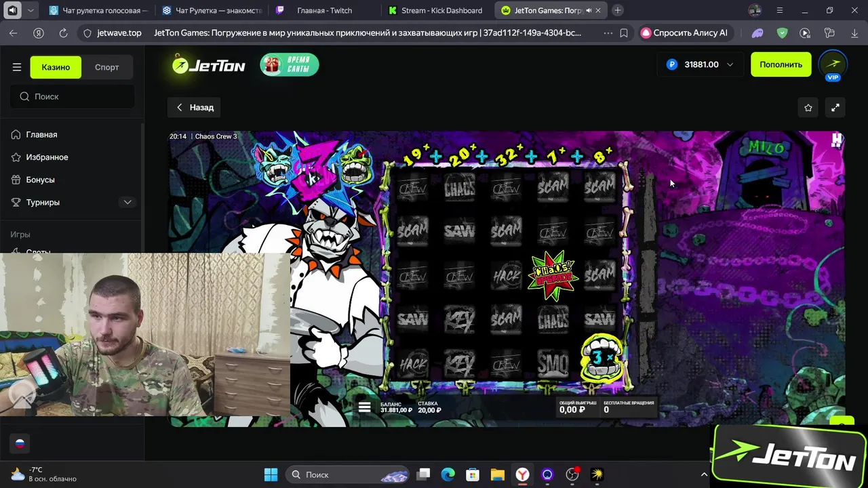
Task: Open the VIP profile avatar
Action: click(833, 64)
